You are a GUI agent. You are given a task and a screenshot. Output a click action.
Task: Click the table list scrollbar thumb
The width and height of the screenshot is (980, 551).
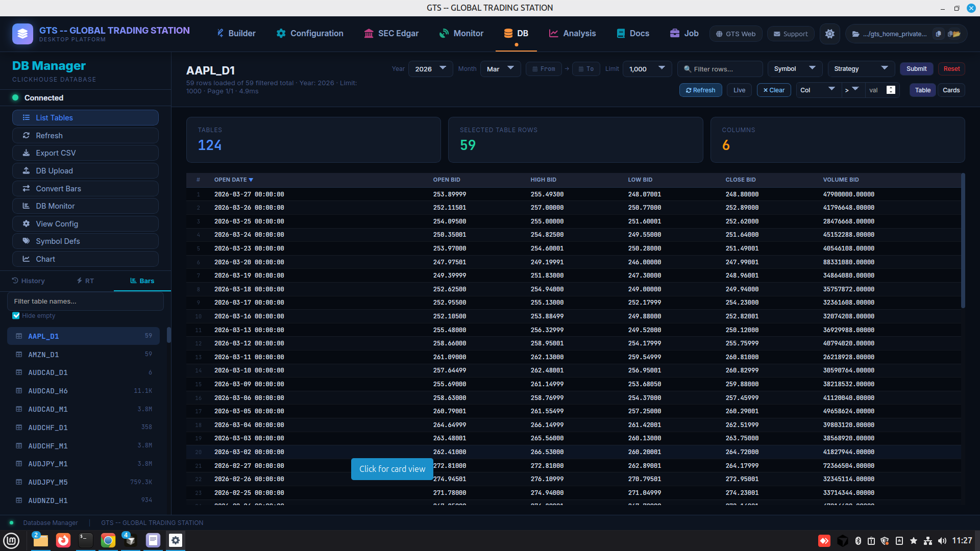(x=169, y=335)
